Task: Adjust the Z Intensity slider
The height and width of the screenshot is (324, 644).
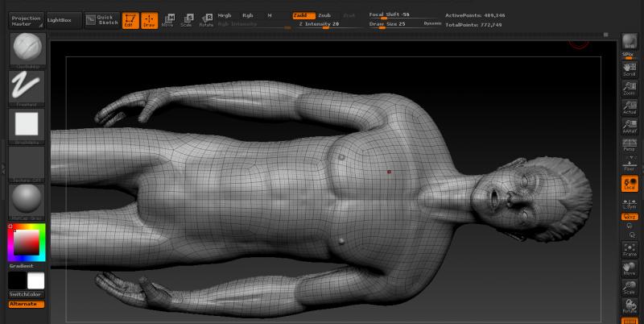Action: pyautogui.click(x=319, y=24)
